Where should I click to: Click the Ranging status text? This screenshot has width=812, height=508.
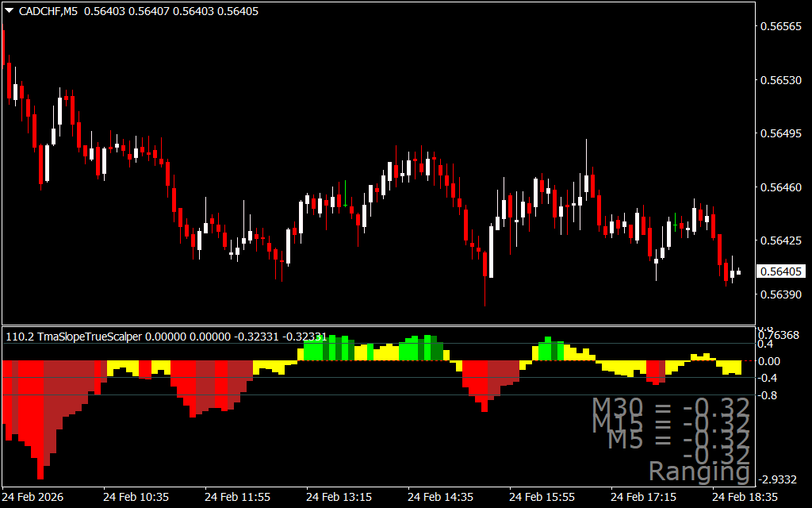coord(699,471)
